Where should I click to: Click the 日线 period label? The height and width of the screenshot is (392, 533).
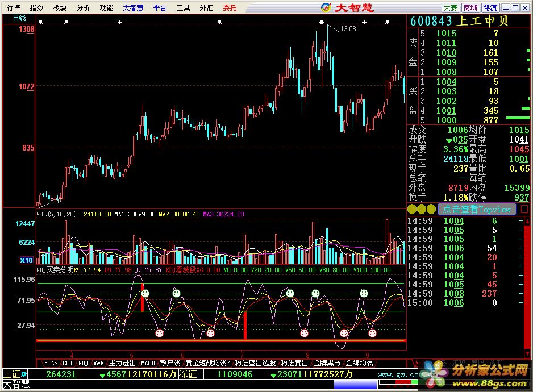(x=19, y=18)
